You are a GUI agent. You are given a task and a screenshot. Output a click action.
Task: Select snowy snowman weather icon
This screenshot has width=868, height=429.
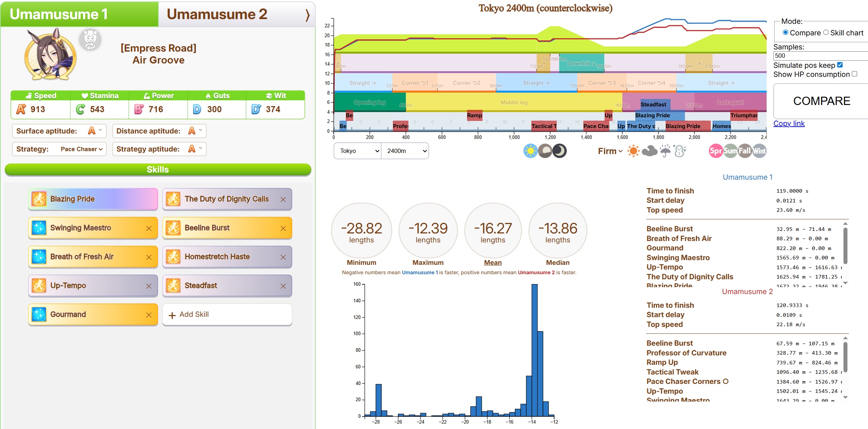coord(680,151)
